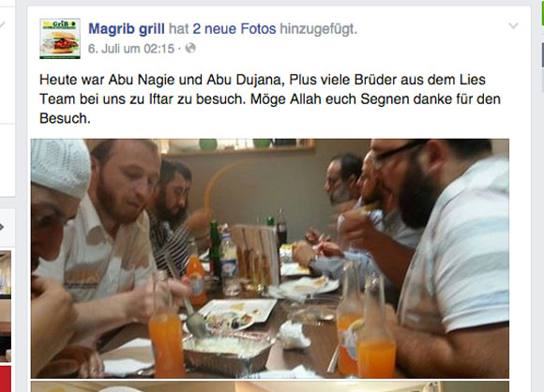The height and width of the screenshot is (392, 544).
Task: Open Magrib grill burger profile picture
Action: 60,38
